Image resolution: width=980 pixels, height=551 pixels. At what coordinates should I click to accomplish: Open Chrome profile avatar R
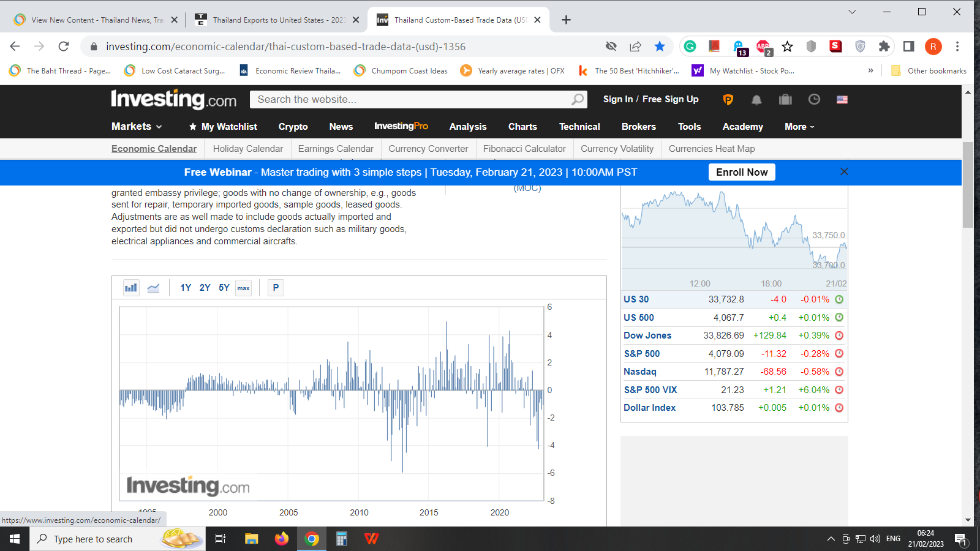tap(933, 47)
